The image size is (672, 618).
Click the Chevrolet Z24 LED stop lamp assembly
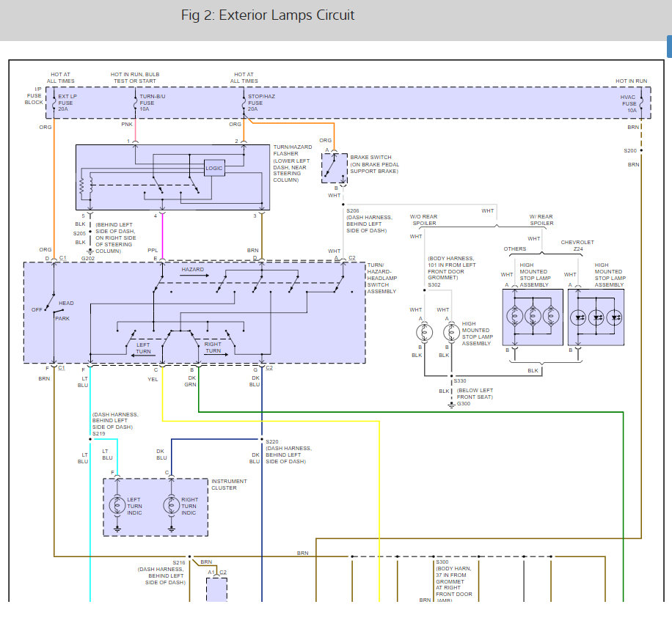[x=596, y=317]
